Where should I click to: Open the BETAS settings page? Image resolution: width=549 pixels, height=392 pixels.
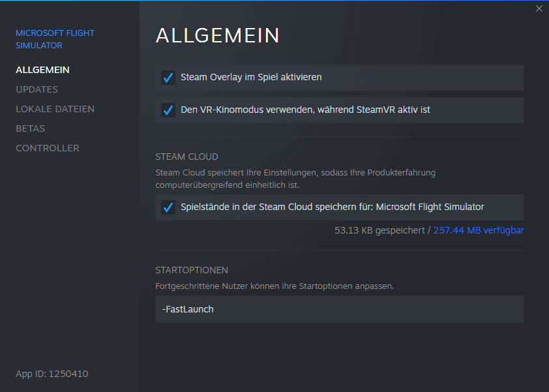pos(30,128)
